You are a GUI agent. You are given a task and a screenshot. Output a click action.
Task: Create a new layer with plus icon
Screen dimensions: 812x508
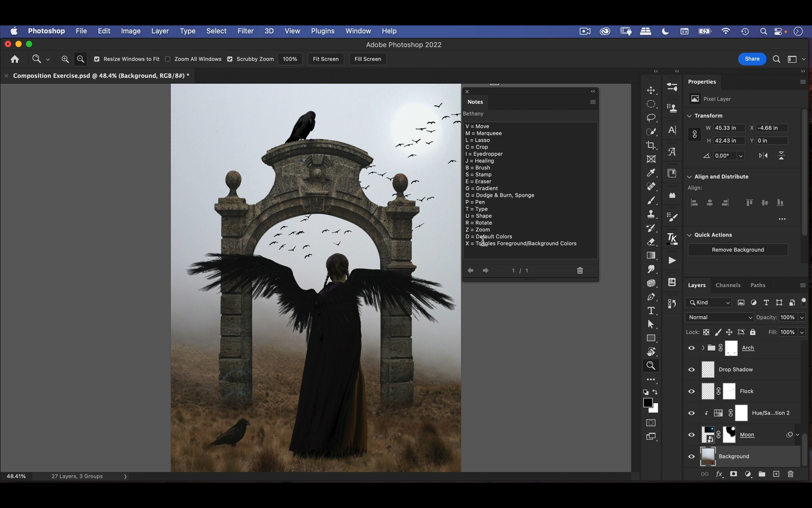pos(776,474)
